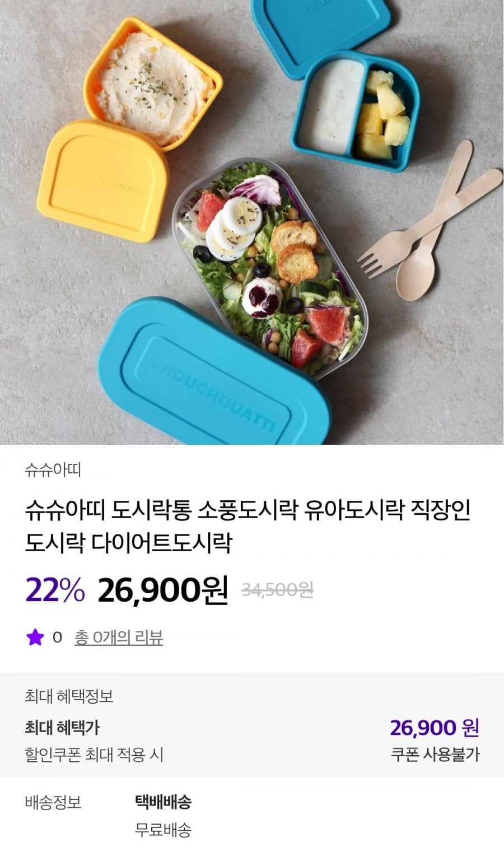Tap the 슈슈아띠 brand name above title

pyautogui.click(x=53, y=469)
